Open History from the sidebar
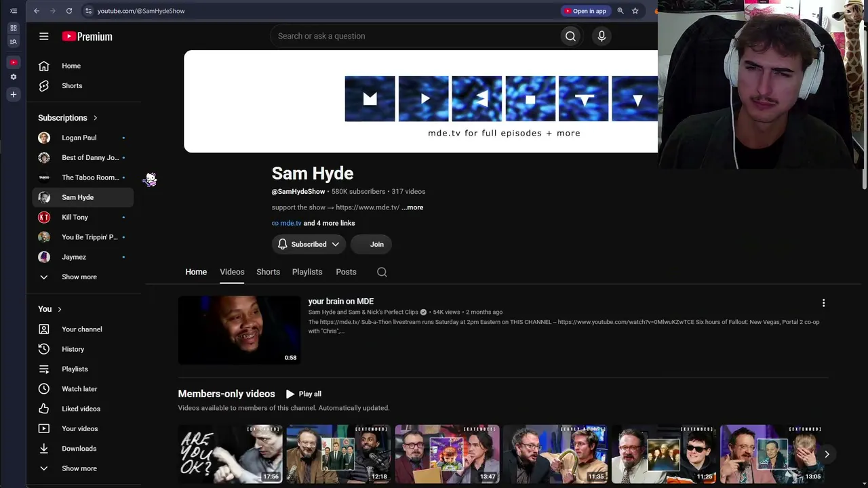Viewport: 868px width, 488px height. 83,349
